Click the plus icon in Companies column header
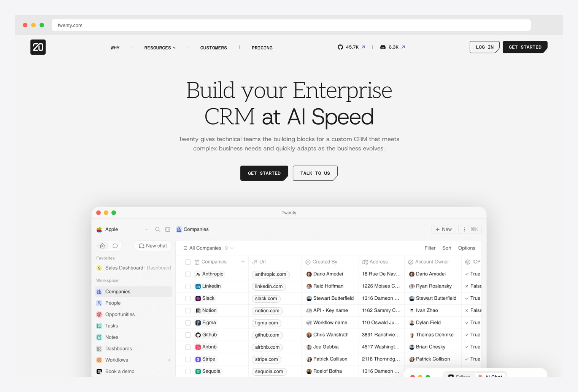 click(243, 262)
